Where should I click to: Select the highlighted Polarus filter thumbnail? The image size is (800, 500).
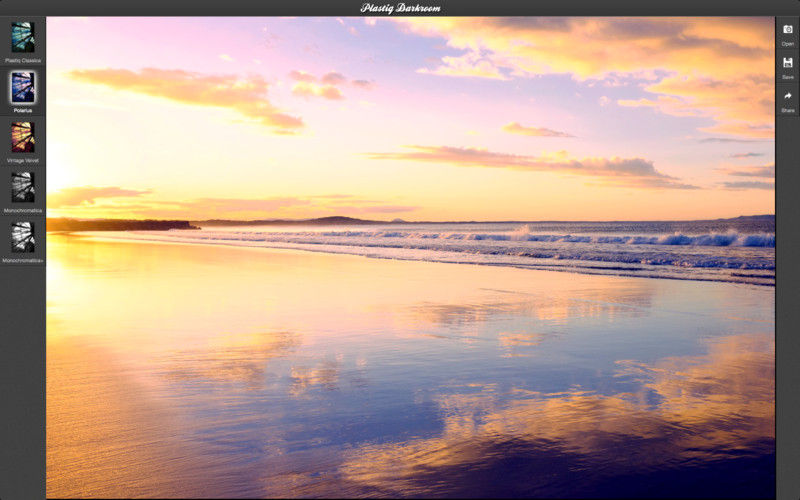[x=22, y=87]
